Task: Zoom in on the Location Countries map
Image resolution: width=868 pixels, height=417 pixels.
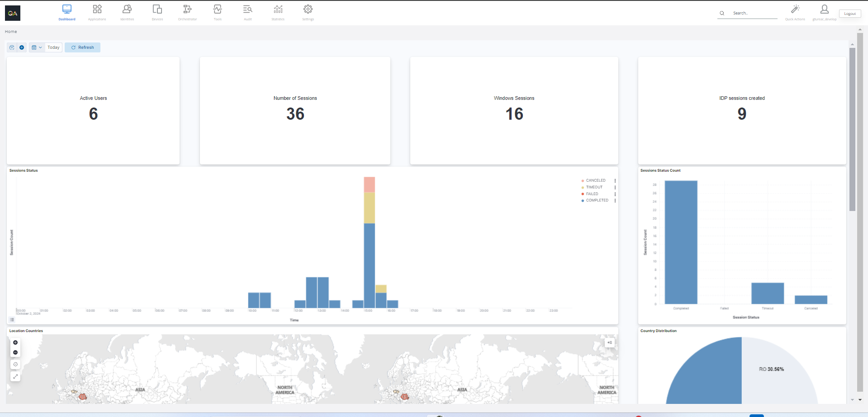Action: tap(15, 342)
